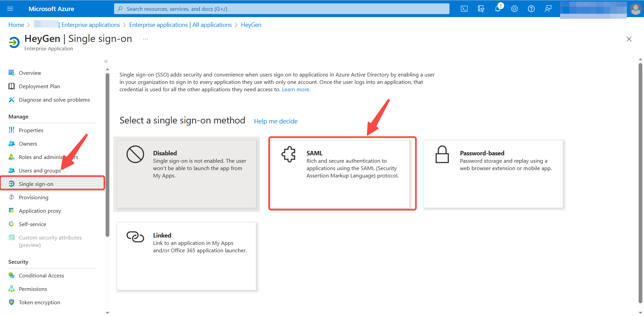644x316 pixels.
Task: Select the Disabled sign-on method card
Action: pyautogui.click(x=186, y=174)
